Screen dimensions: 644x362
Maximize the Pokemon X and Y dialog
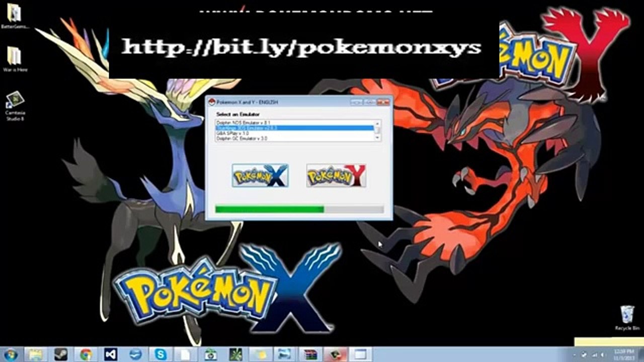370,102
